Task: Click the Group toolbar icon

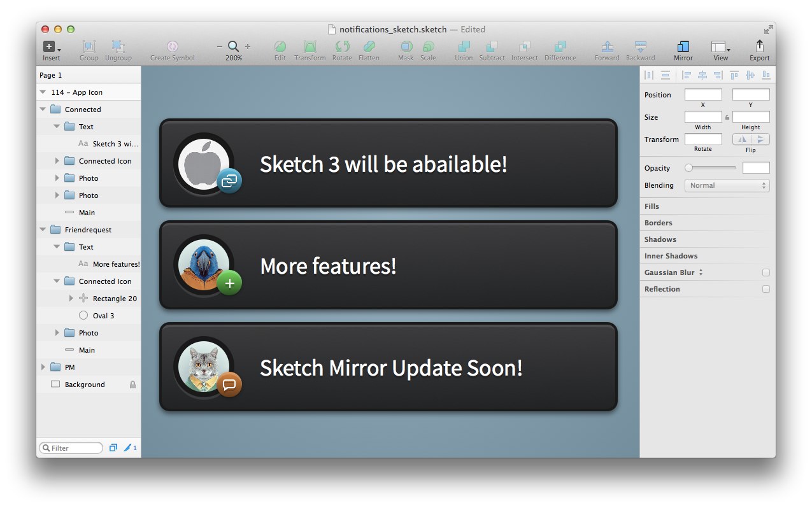Action: pos(89,46)
